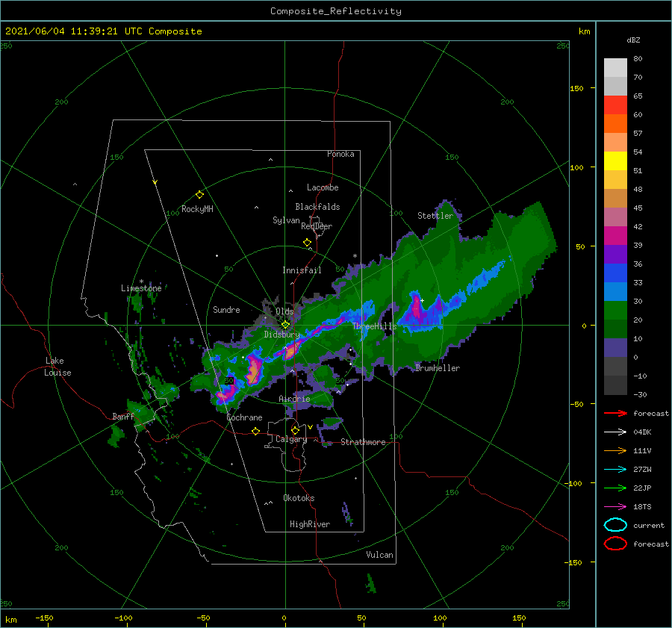Click the 18TS legend label

[642, 507]
